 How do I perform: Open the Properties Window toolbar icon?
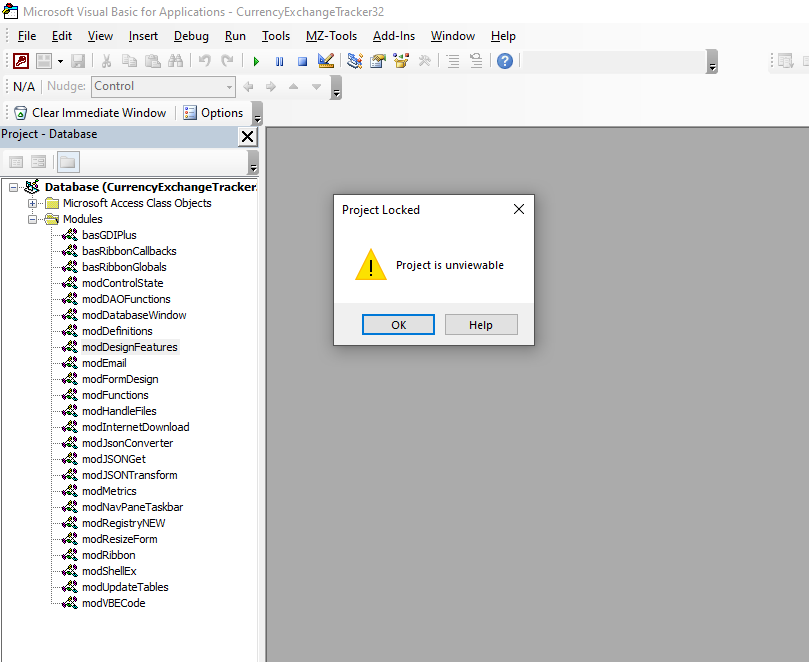pyautogui.click(x=378, y=61)
